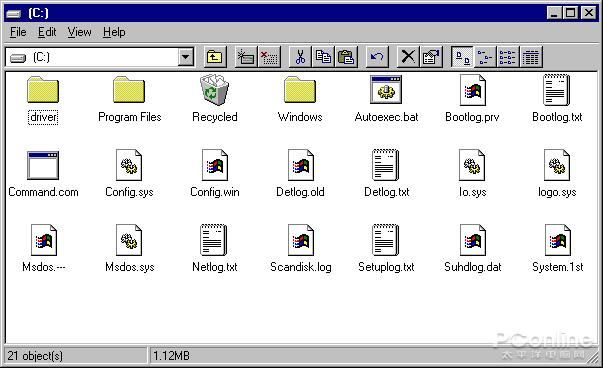Click the Disconnect Network Drive icon

tap(269, 57)
